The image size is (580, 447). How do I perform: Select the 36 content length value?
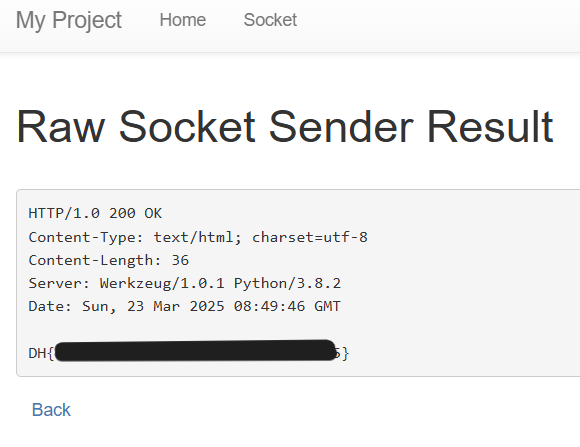180,261
